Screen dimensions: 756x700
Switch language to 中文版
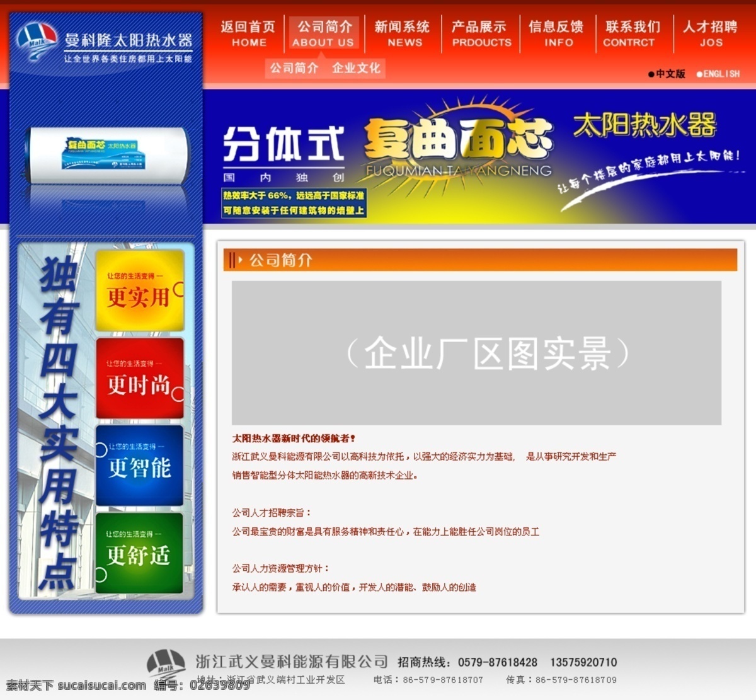pos(667,74)
